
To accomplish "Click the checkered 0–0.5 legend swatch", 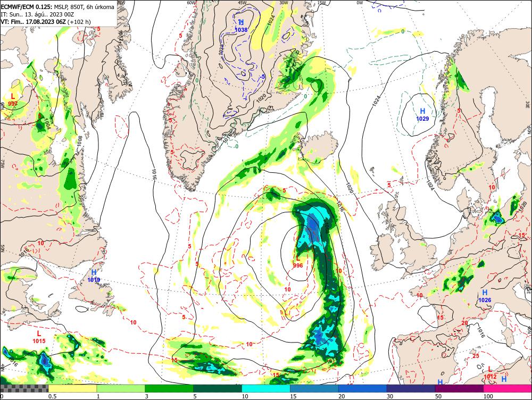I will click(x=24, y=388).
